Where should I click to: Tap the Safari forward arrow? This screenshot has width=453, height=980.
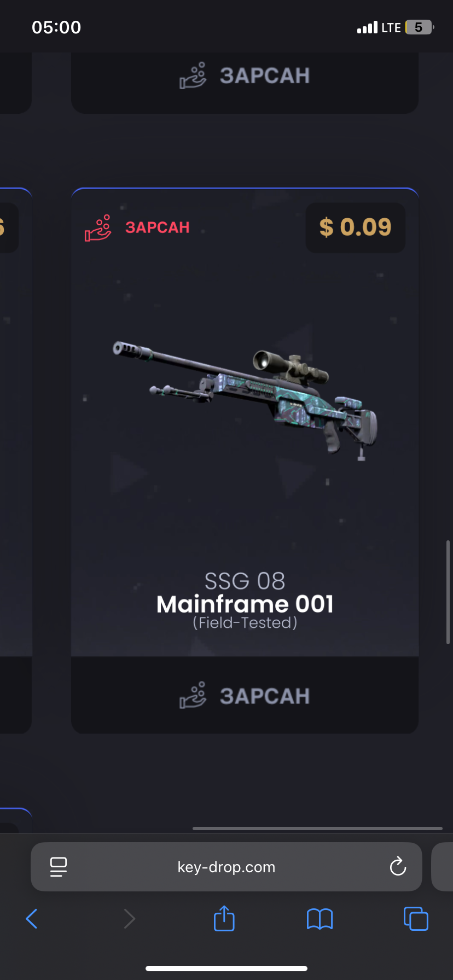[x=129, y=919]
